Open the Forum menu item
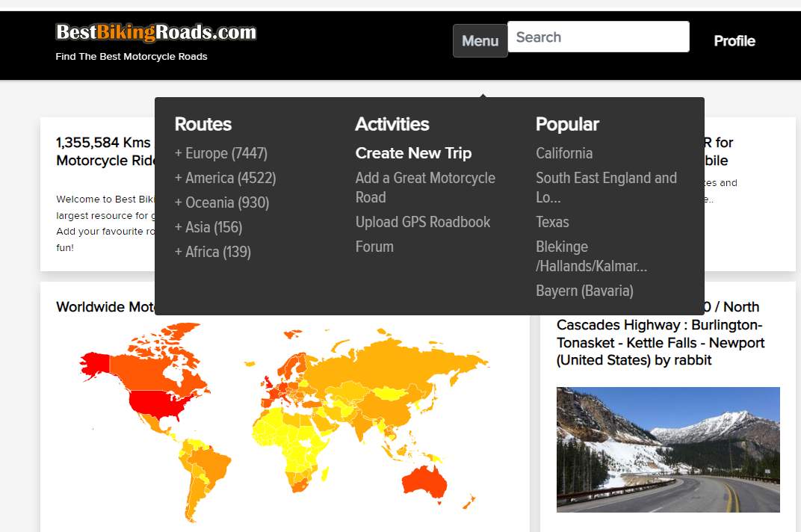Image resolution: width=801 pixels, height=532 pixels. point(374,247)
